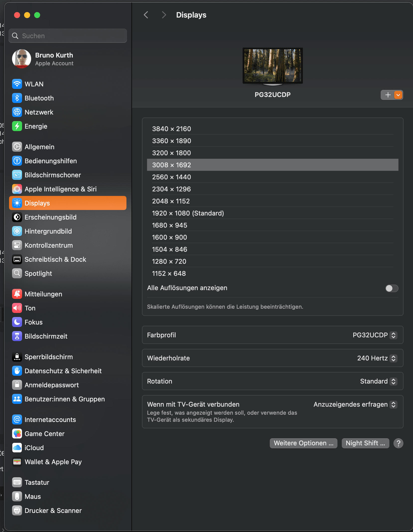Open the Sperrbildschirm lock icon
Screen dimensions: 413x532
click(17, 357)
